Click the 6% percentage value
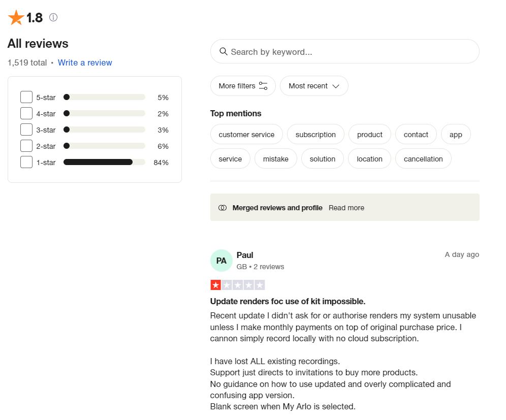506x420 pixels. point(163,146)
